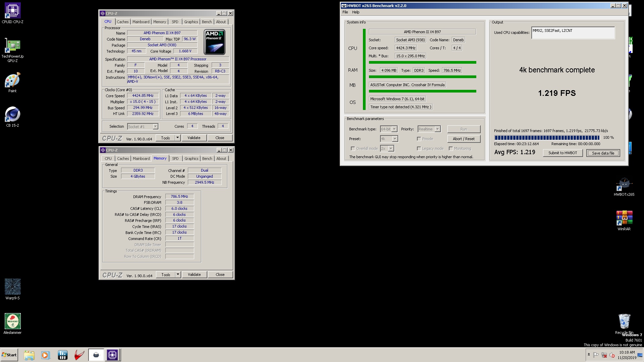Click the HWBOT x265 title bar icon

344,6
